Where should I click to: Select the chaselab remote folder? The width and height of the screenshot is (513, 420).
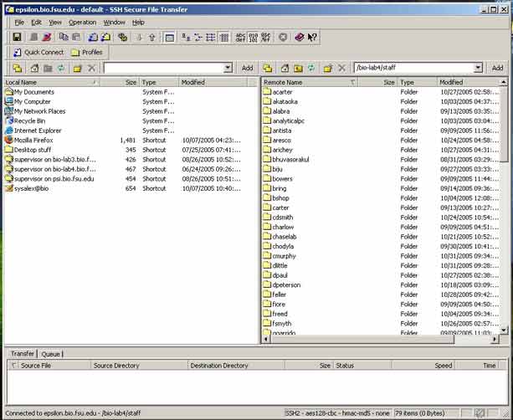(x=284, y=237)
